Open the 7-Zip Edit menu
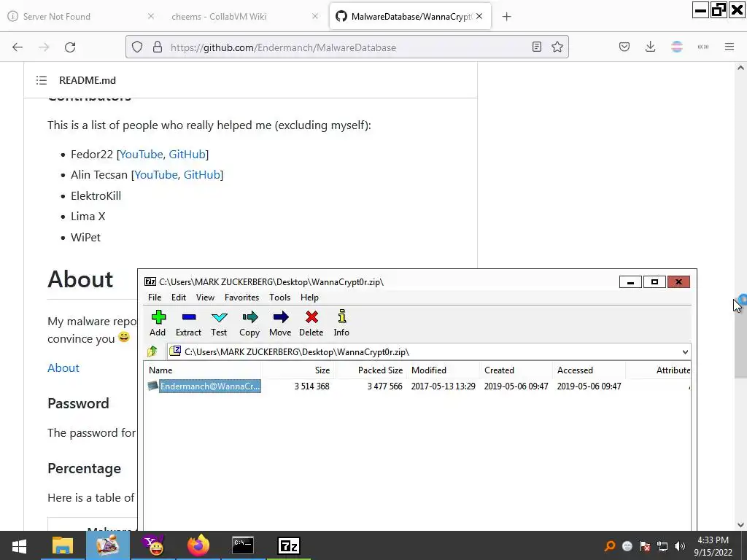 tap(179, 297)
